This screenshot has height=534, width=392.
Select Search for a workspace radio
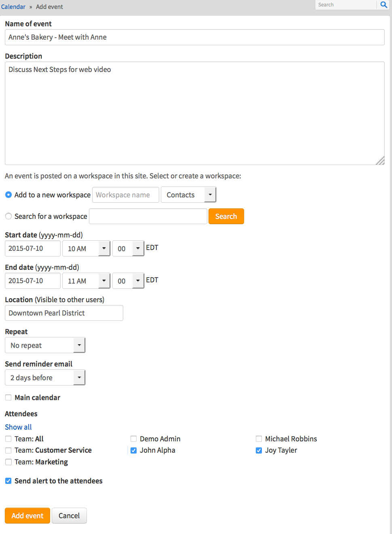click(8, 216)
